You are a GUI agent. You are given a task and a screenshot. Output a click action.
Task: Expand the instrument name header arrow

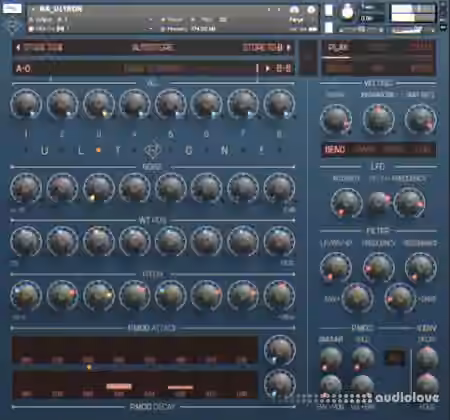point(33,9)
